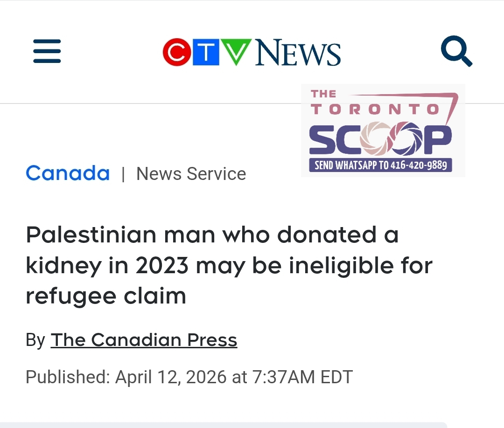
Task: Click the NEWS wordmark in the header
Action: tap(298, 52)
